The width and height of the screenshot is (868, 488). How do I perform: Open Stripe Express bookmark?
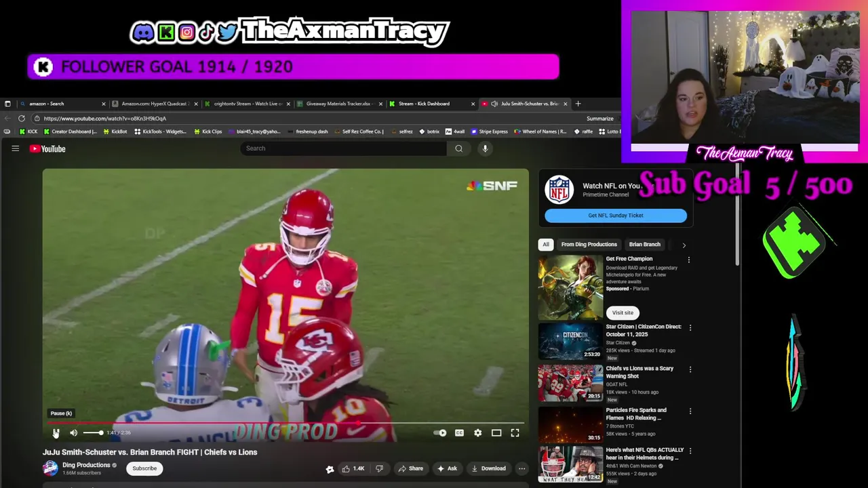click(489, 131)
